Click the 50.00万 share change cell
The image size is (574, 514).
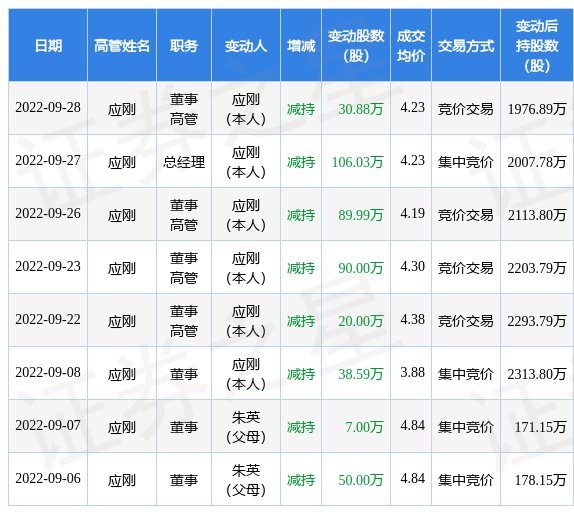[356, 479]
